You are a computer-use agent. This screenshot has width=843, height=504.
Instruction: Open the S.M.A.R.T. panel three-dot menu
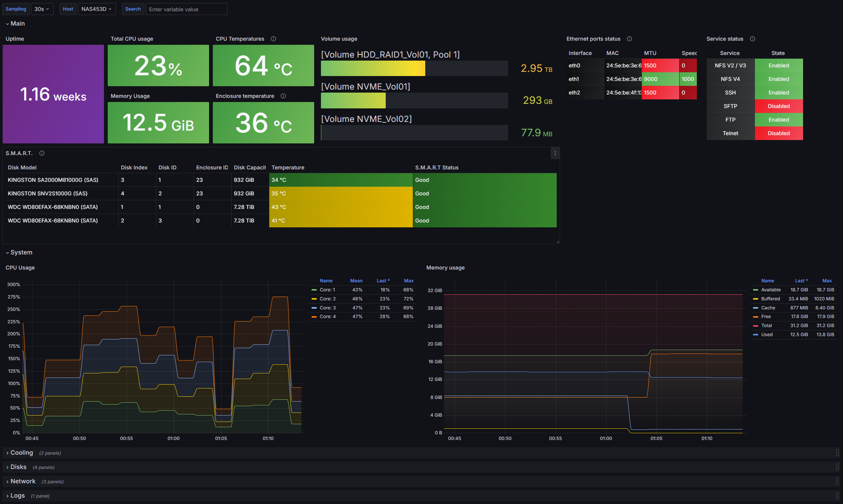click(555, 153)
